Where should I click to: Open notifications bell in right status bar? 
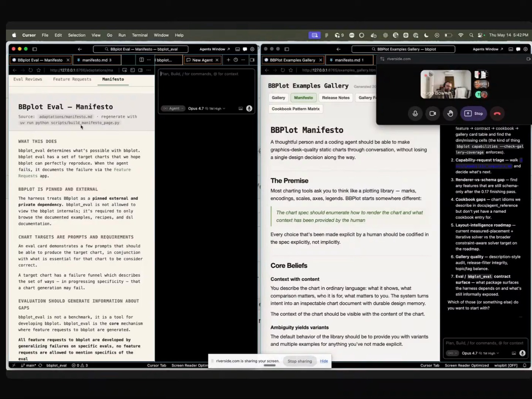pyautogui.click(x=524, y=365)
